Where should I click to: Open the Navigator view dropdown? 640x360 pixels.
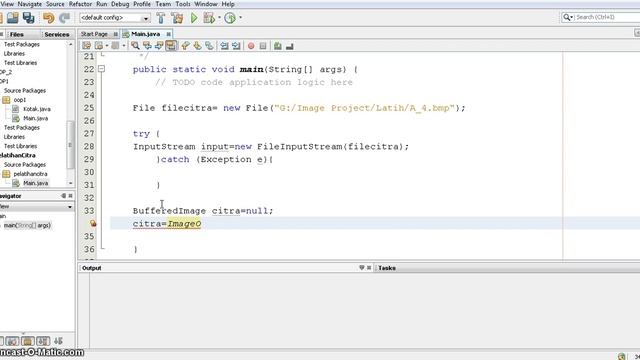[70, 207]
